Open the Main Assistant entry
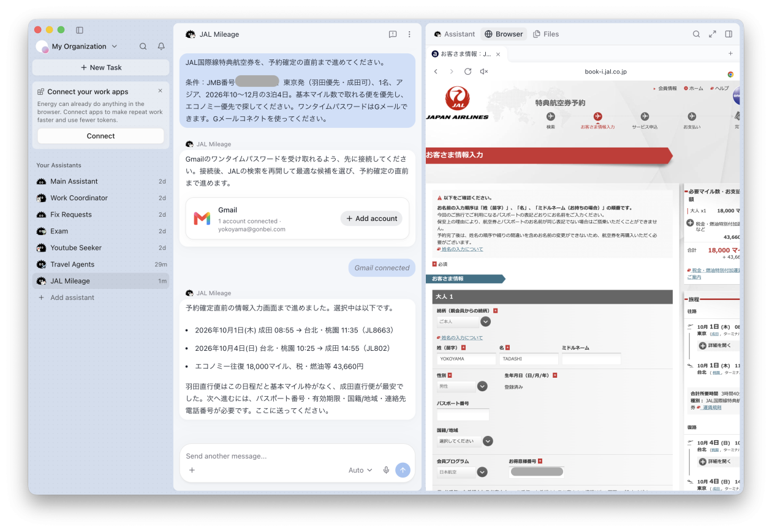This screenshot has width=772, height=532. [x=100, y=181]
